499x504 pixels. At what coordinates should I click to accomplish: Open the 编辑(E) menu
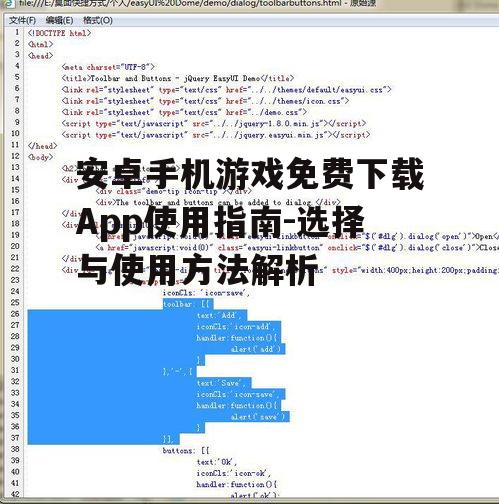[59, 20]
